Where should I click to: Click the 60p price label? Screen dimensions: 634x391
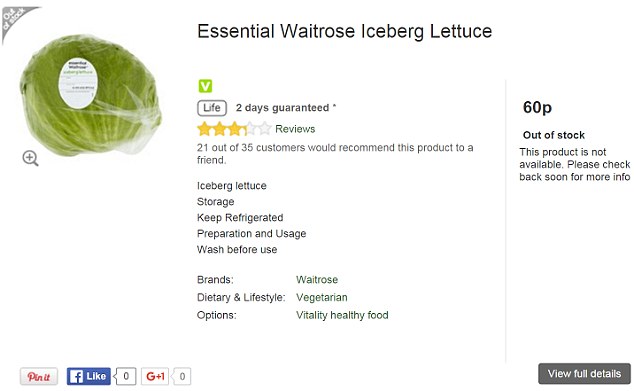click(537, 108)
